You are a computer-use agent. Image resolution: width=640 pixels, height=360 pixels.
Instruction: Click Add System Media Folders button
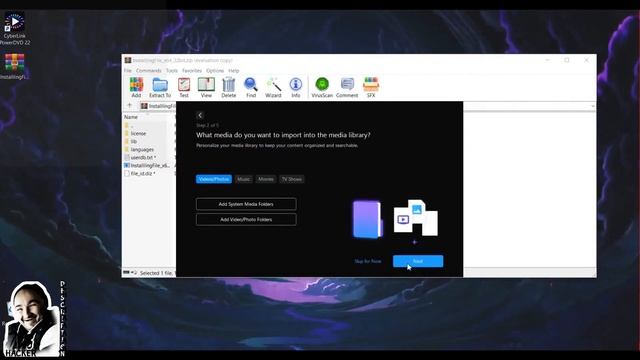(246, 204)
